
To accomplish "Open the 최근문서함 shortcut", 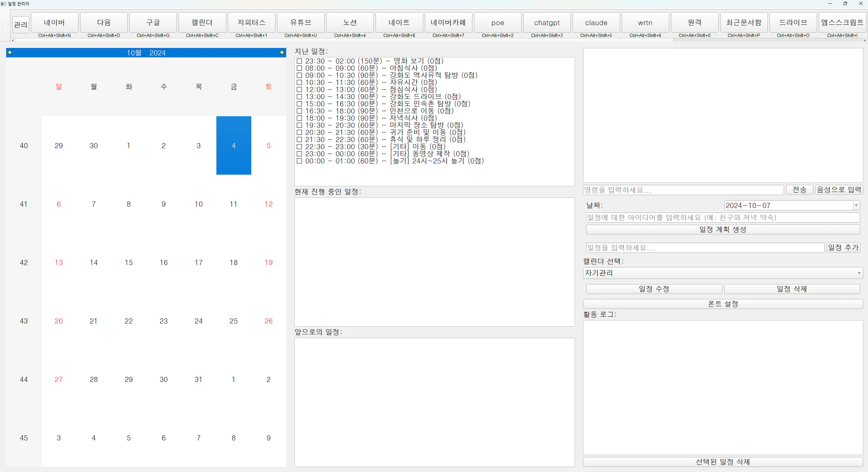I will coord(744,22).
